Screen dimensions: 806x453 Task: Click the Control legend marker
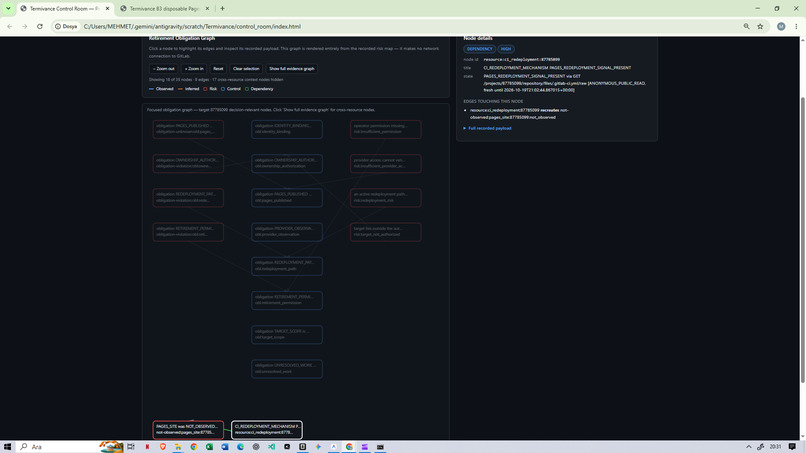click(223, 89)
